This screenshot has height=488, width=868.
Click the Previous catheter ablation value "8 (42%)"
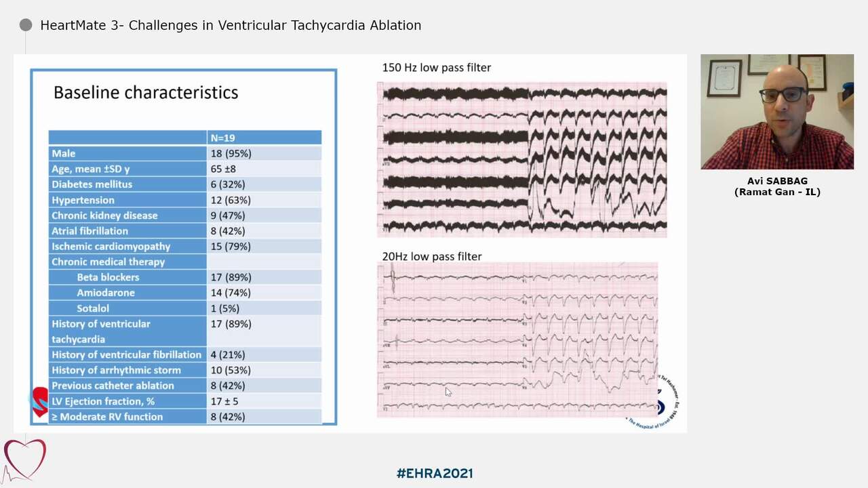click(x=228, y=386)
